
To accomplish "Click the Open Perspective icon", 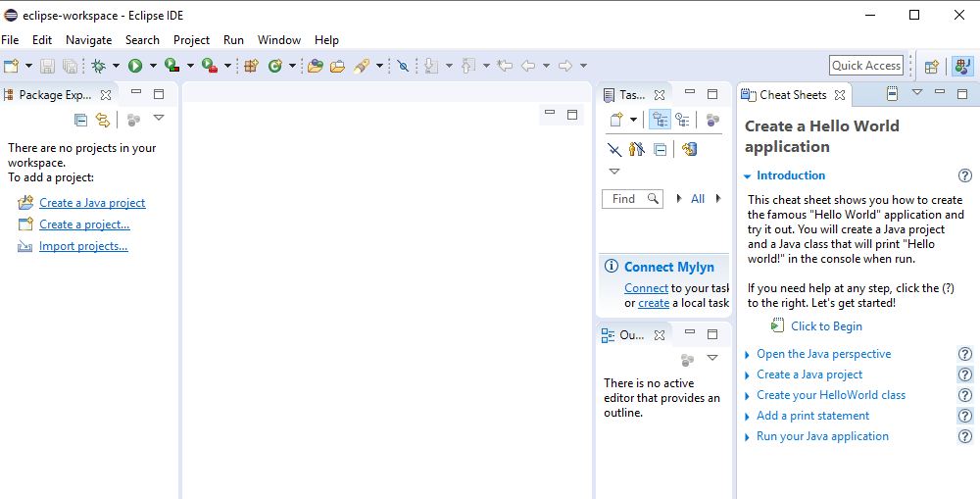I will 932,66.
